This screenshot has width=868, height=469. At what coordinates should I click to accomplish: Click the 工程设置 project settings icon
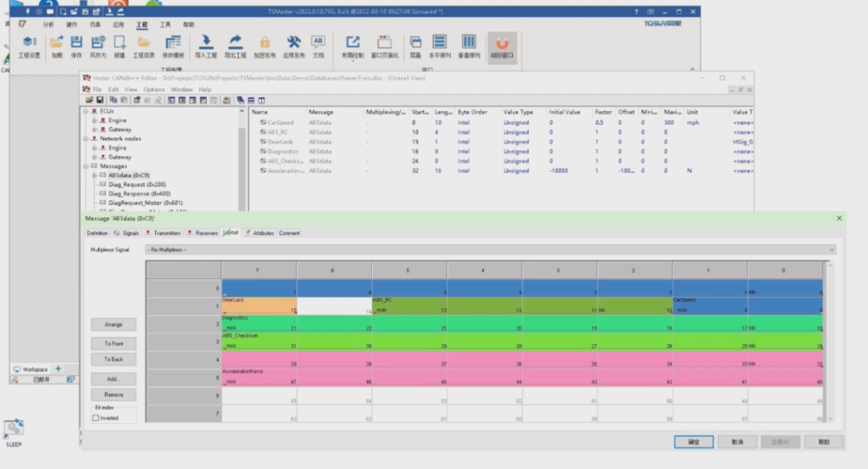29,45
